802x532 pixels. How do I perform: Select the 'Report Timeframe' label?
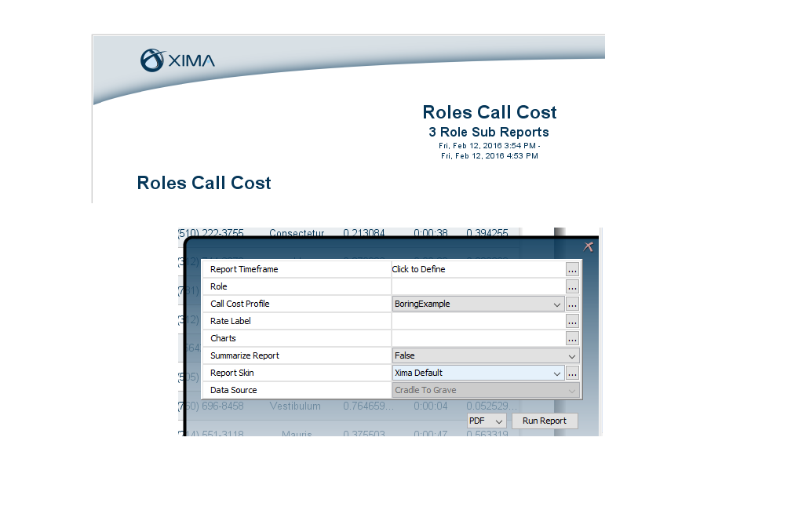pyautogui.click(x=244, y=269)
